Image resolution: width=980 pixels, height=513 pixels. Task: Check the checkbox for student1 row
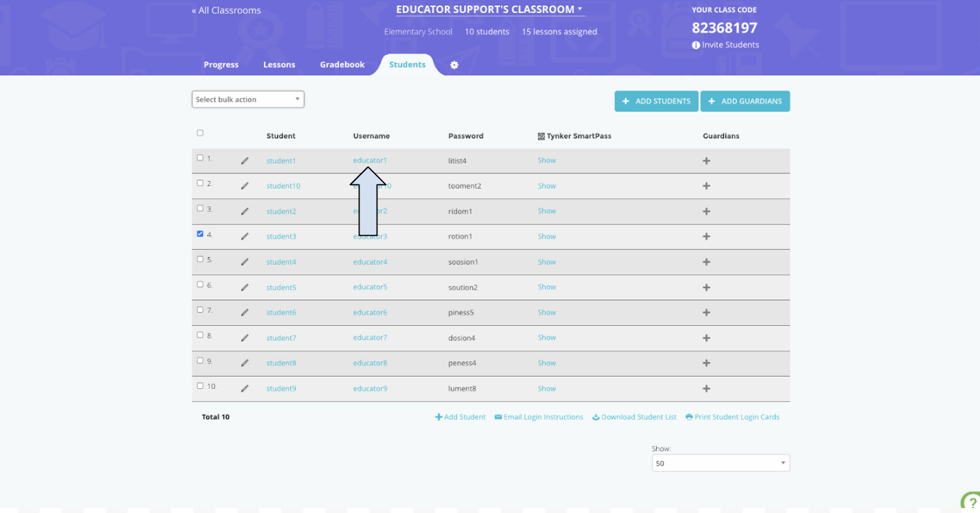(200, 158)
